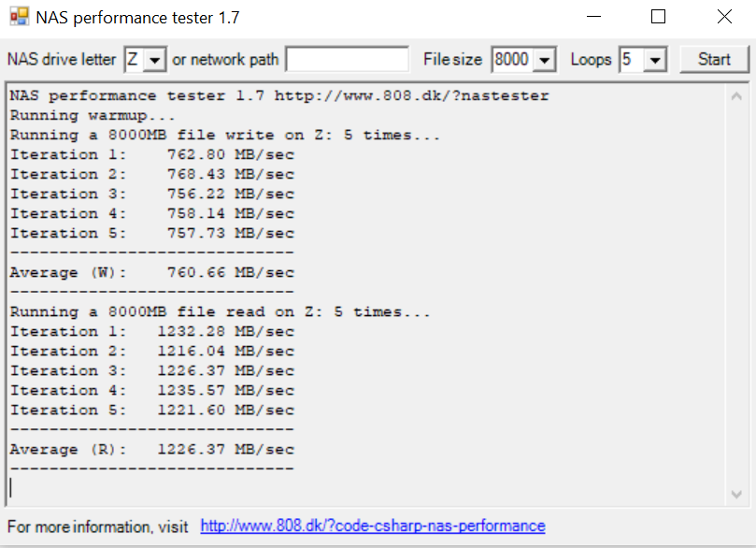Click the network path input field
756x548 pixels.
click(x=347, y=59)
